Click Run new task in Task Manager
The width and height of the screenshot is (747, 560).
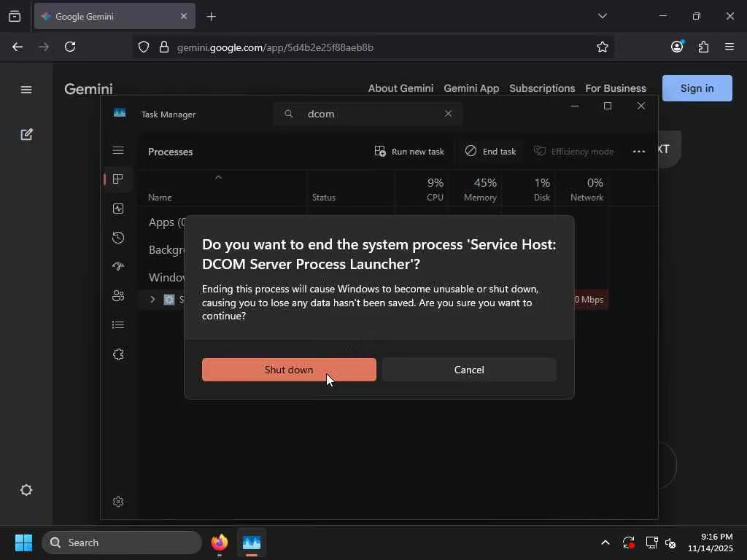[409, 152]
